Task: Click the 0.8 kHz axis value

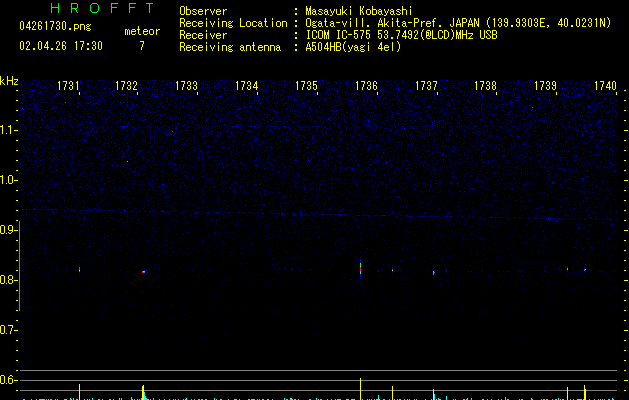Action: pos(8,280)
